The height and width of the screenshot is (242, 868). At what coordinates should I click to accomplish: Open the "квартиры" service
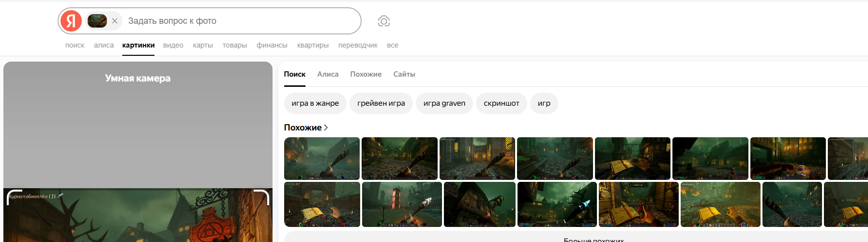tap(313, 45)
